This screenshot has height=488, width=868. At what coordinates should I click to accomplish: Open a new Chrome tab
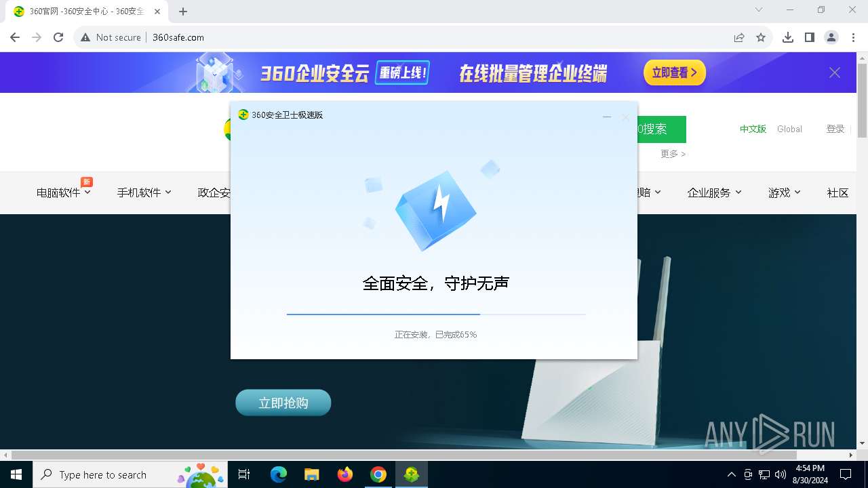tap(183, 11)
